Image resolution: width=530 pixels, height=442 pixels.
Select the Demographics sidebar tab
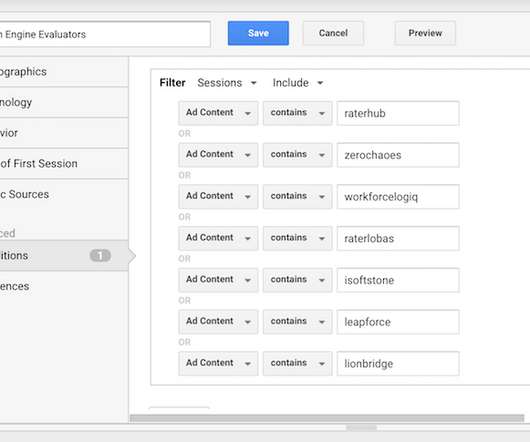(x=64, y=72)
